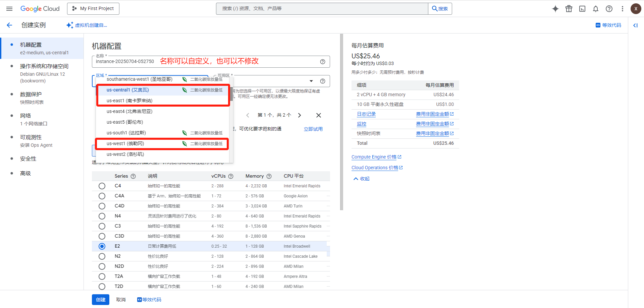The image size is (644, 308).
Task: Choose southamerica-west1 (圣地亚哥) region option
Action: tap(163, 79)
